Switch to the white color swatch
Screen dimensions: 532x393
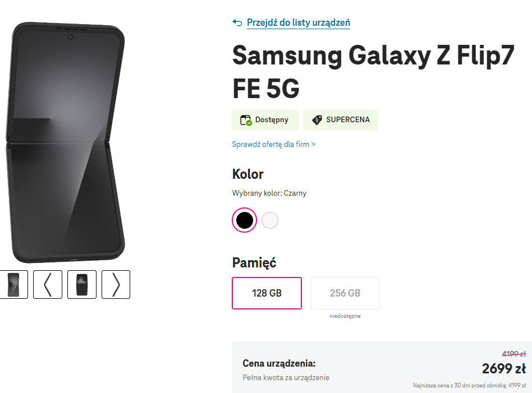(270, 220)
